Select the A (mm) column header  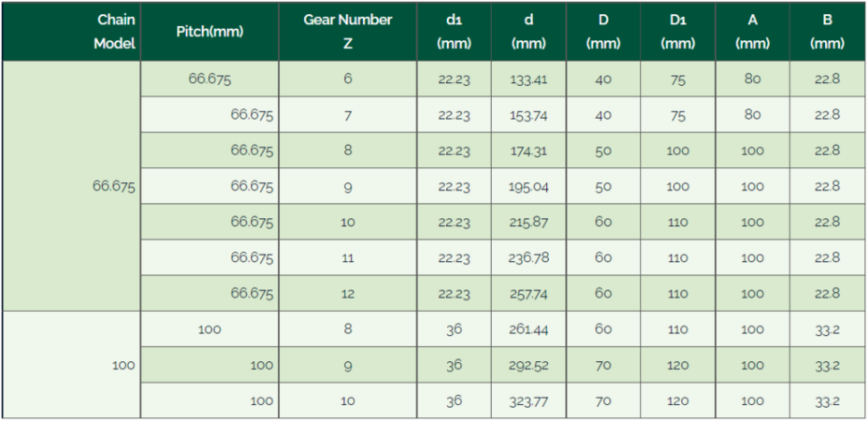[752, 32]
